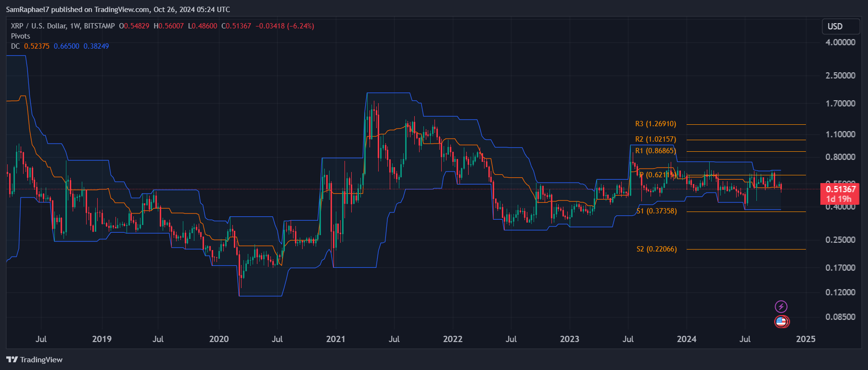Click the 2.50000 price axis label
The height and width of the screenshot is (370, 868).
coord(841,76)
